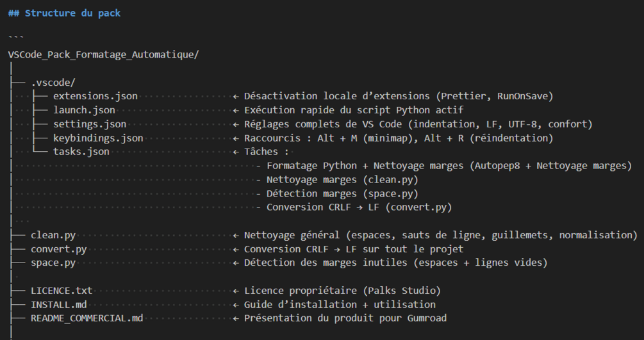
Task: Select the INSTALL.md file name
Action: pyautogui.click(x=59, y=304)
